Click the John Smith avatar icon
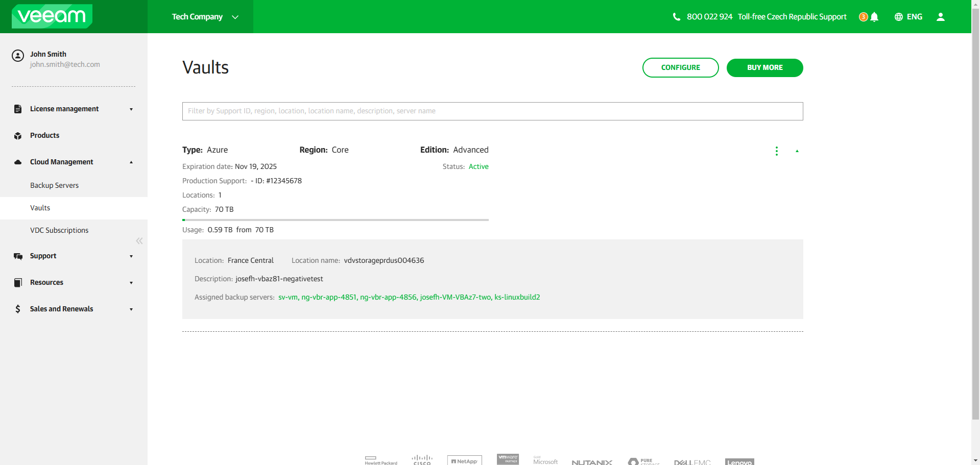The image size is (980, 465). (18, 56)
